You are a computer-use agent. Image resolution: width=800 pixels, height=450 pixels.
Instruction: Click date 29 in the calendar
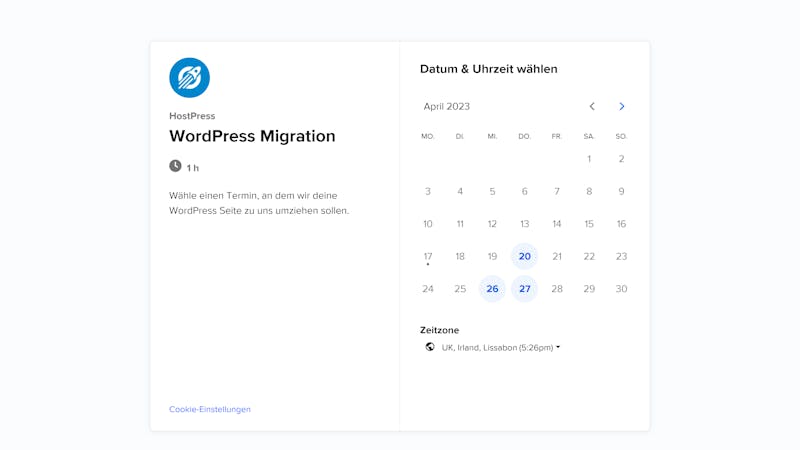click(x=589, y=289)
